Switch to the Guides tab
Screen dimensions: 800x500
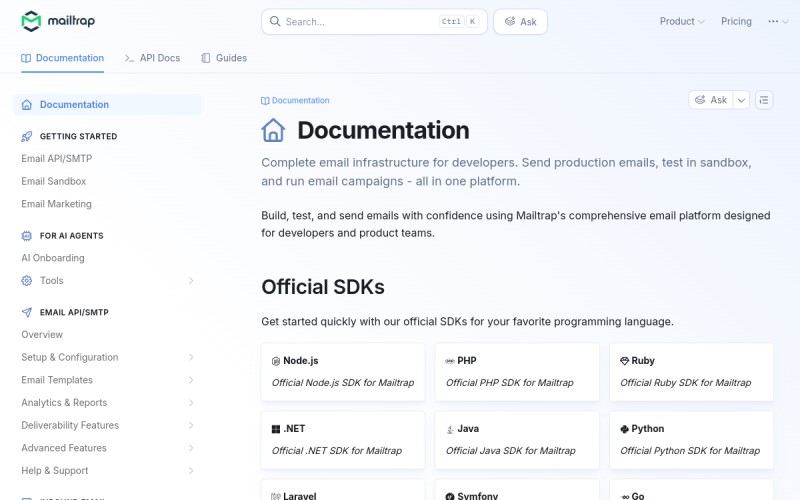[224, 58]
